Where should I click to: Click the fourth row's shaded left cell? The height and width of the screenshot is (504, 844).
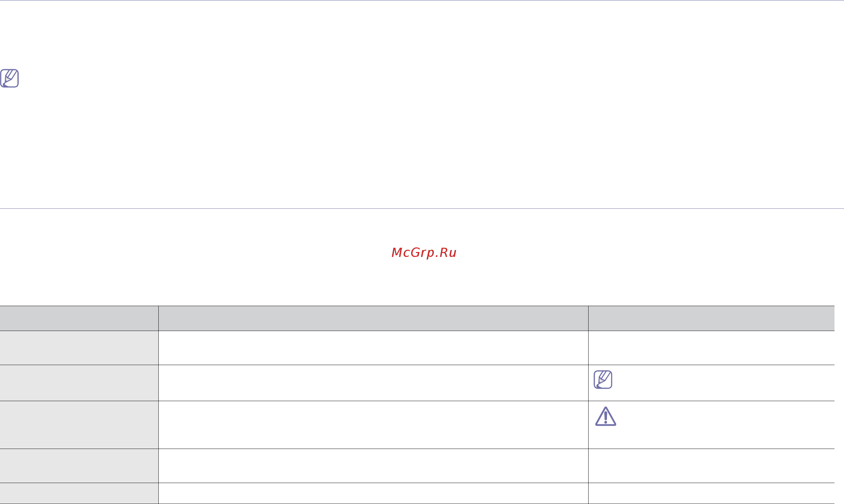pyautogui.click(x=79, y=466)
